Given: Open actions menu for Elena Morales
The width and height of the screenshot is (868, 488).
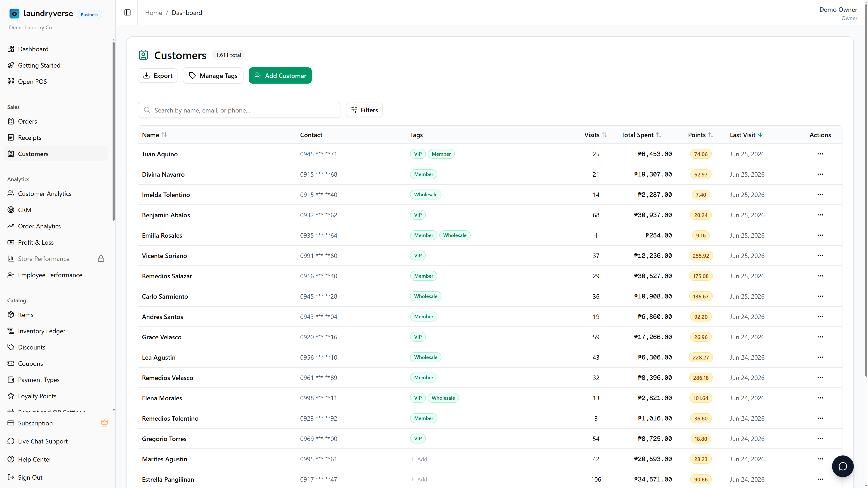Looking at the screenshot, I should point(820,398).
